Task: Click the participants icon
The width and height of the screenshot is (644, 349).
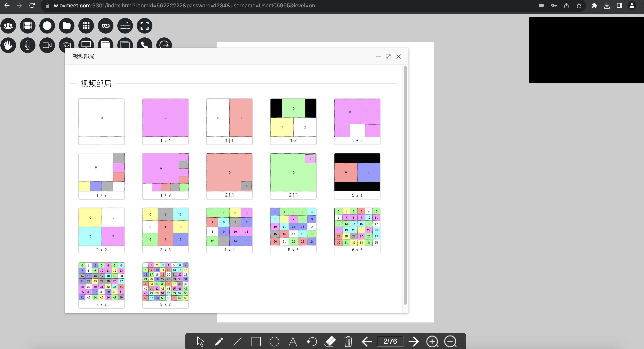Action: [8, 26]
